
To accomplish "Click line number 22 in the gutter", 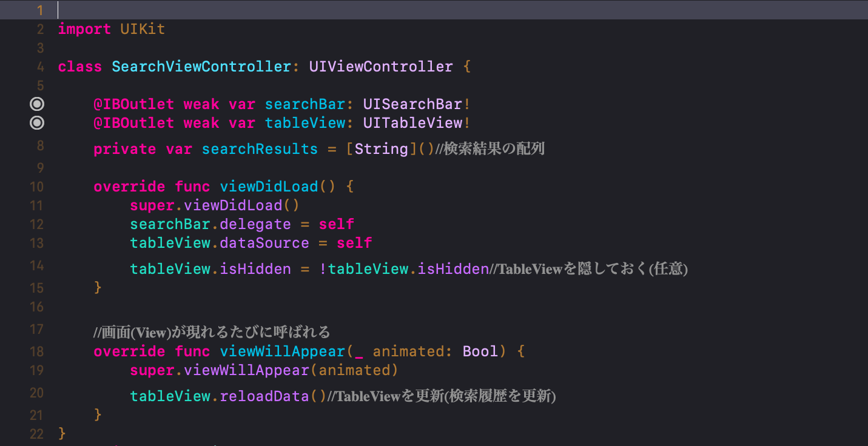I will pos(36,434).
